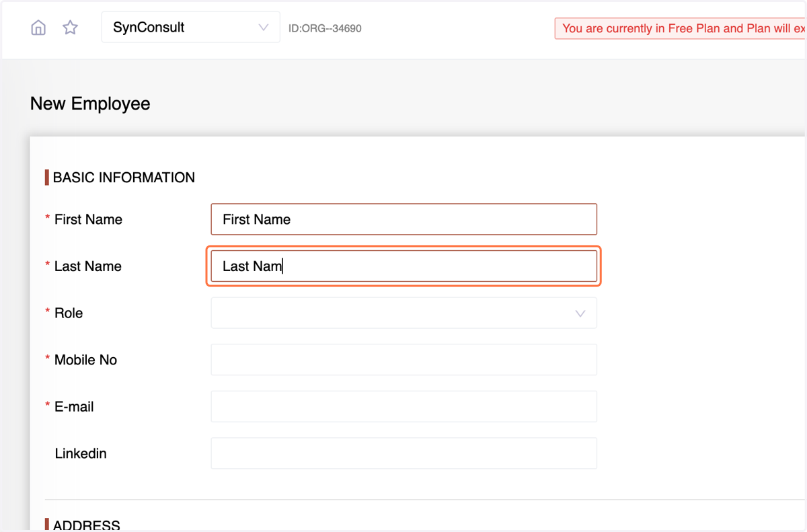Click the Last Name field label

pos(88,266)
